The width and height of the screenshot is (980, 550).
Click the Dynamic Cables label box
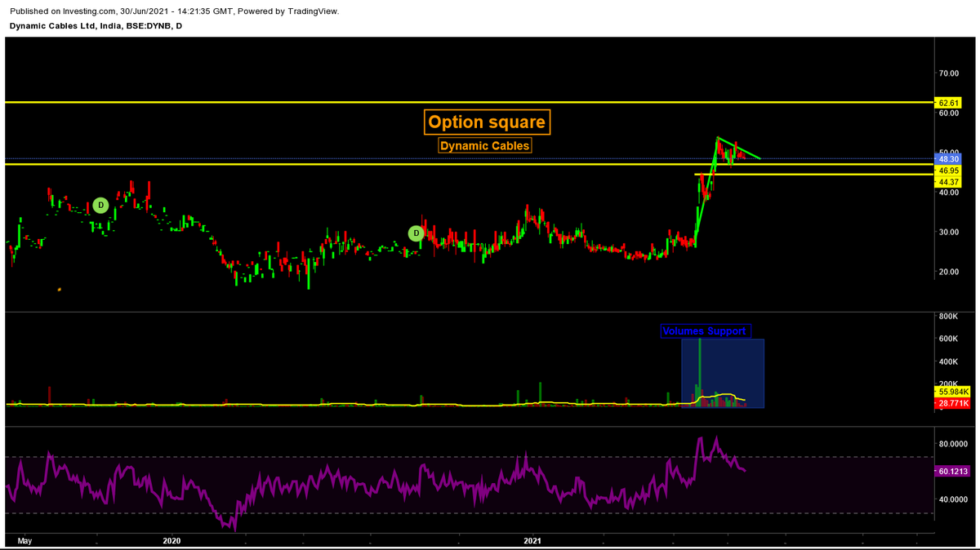point(486,144)
